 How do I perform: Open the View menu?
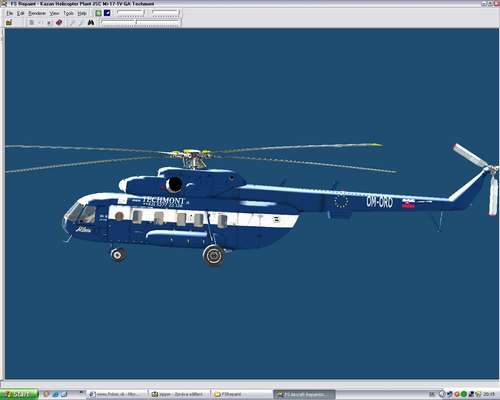point(54,13)
